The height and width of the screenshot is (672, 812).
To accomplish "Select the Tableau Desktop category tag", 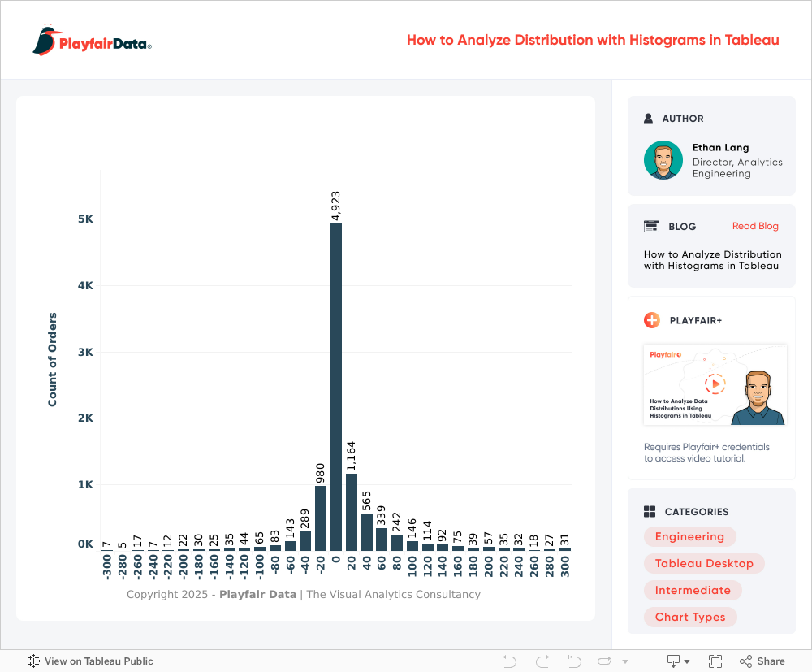I will [x=704, y=563].
